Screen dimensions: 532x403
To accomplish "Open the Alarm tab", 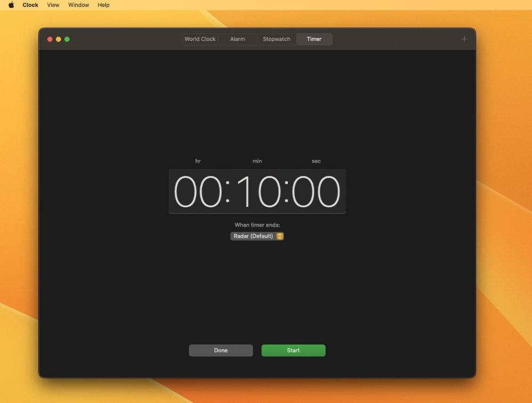I will tap(238, 39).
